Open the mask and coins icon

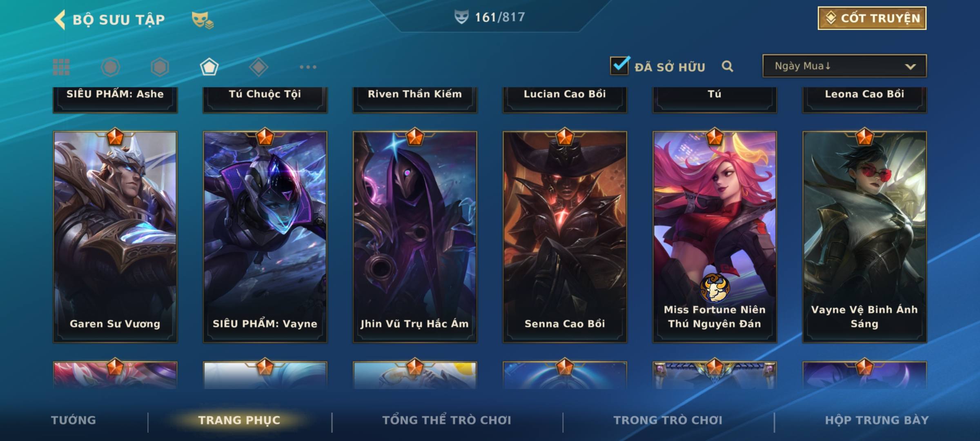click(203, 20)
